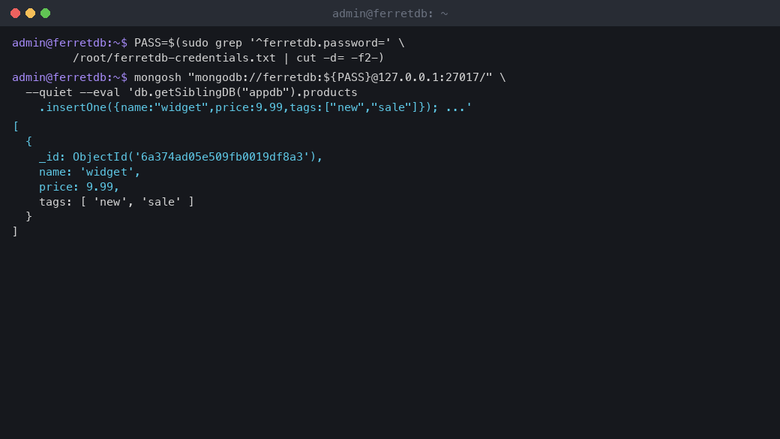
Task: Click the green maximize window button
Action: (45, 13)
